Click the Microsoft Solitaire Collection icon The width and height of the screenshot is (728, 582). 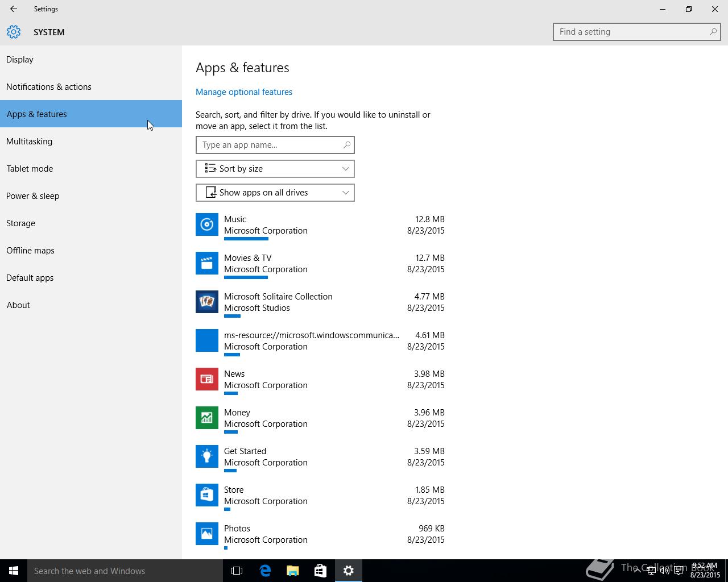pos(207,302)
